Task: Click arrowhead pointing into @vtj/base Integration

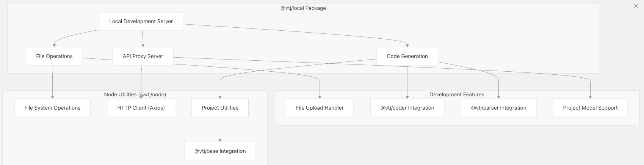Action: pyautogui.click(x=220, y=140)
